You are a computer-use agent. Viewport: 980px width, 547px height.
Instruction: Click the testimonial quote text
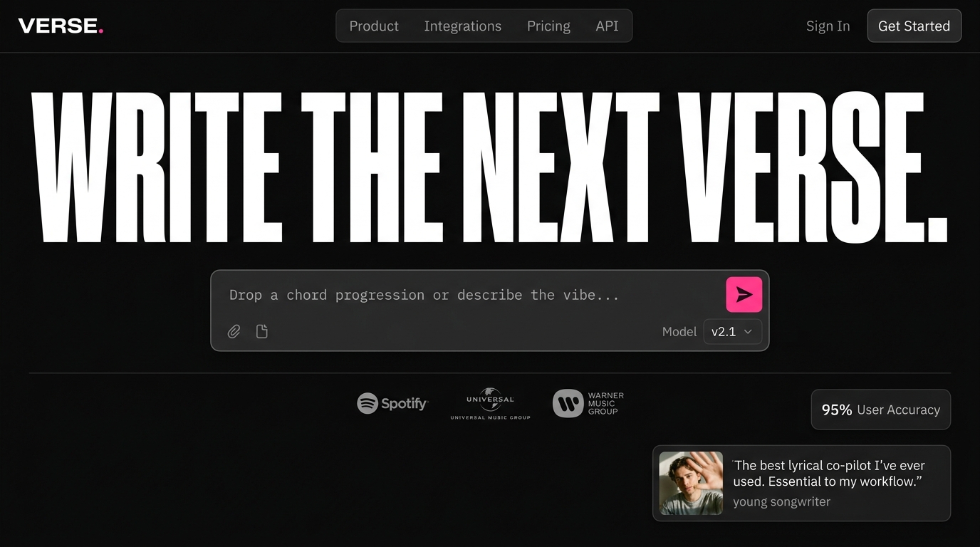(829, 474)
